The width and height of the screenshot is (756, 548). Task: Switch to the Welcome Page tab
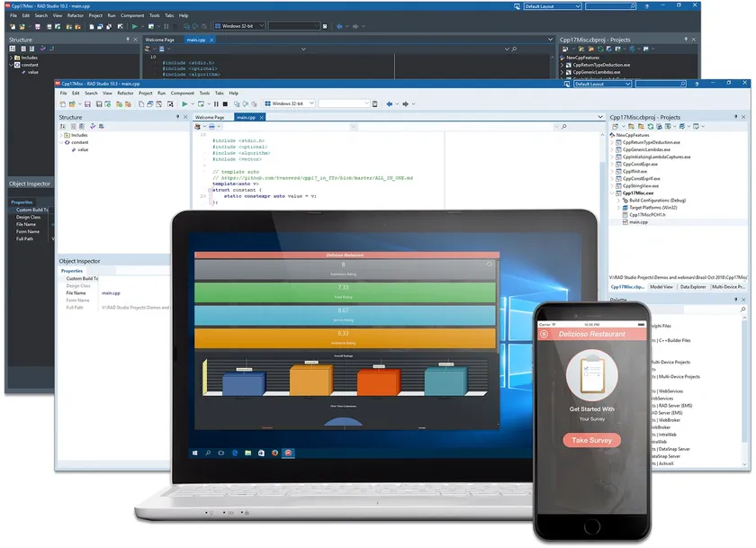point(210,118)
